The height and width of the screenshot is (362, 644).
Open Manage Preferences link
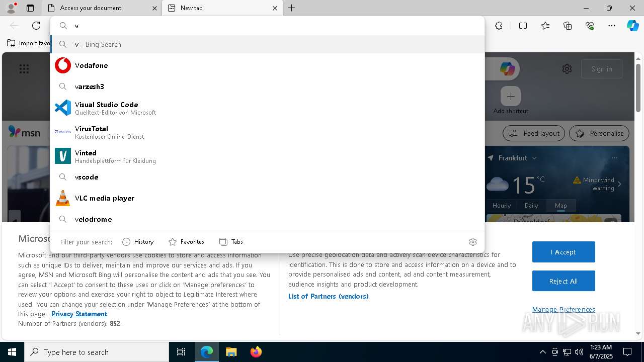click(x=563, y=309)
